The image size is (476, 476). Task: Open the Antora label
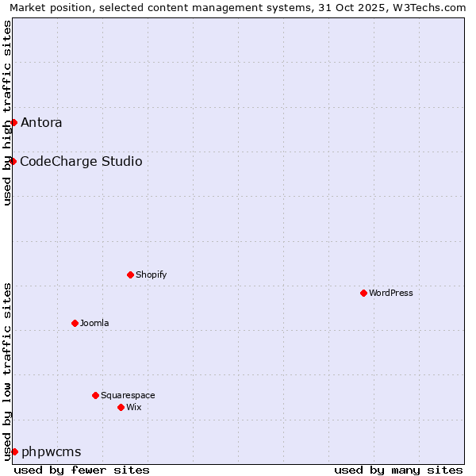[x=41, y=122]
